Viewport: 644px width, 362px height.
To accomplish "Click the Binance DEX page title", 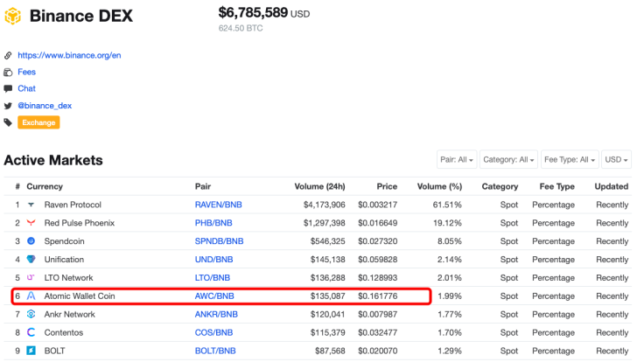I will pyautogui.click(x=81, y=16).
